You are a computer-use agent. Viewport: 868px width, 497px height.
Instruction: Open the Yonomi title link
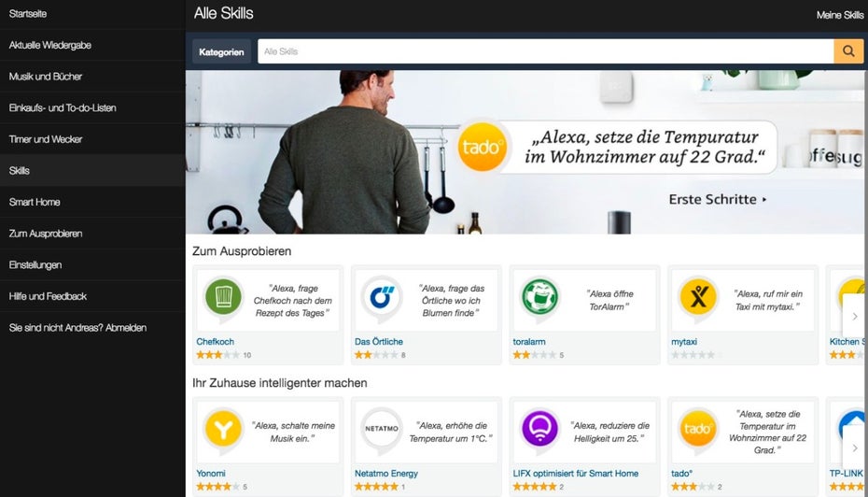[210, 474]
